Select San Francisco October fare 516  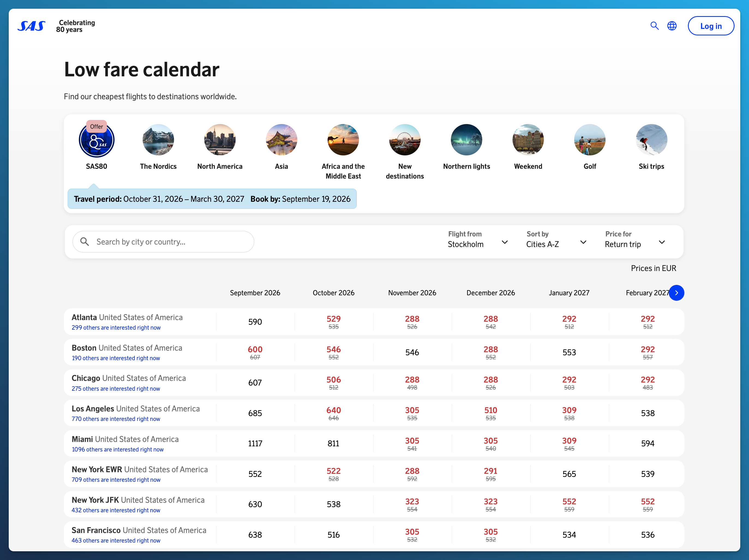click(x=334, y=535)
